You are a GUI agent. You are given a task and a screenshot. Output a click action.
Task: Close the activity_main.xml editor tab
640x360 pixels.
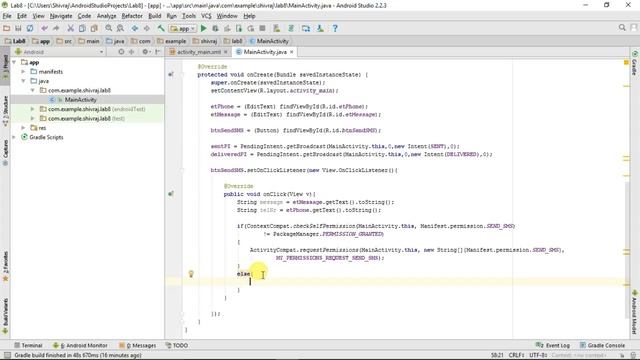pos(225,52)
